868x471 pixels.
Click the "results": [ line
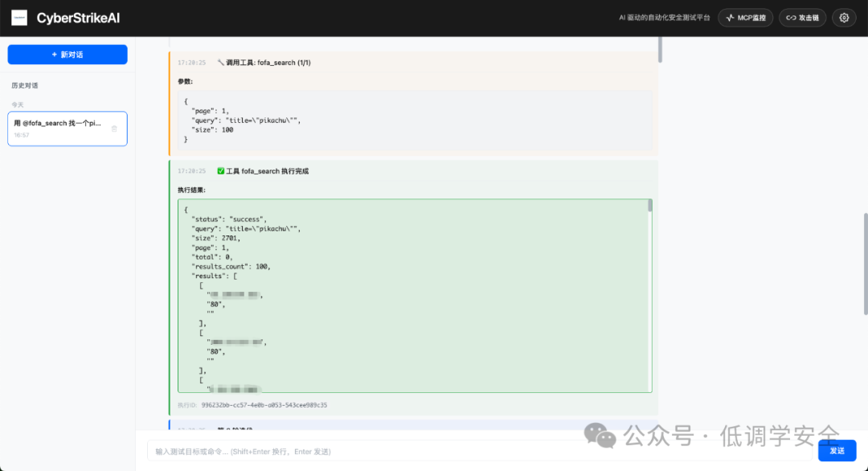[x=215, y=276]
